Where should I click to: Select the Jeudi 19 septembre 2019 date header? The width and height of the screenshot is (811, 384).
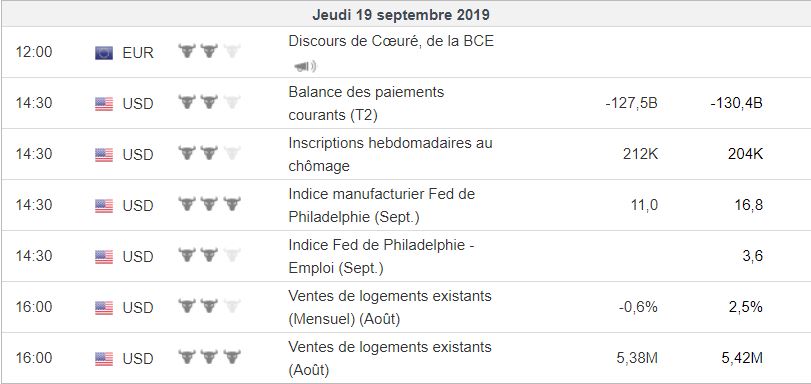click(x=401, y=14)
